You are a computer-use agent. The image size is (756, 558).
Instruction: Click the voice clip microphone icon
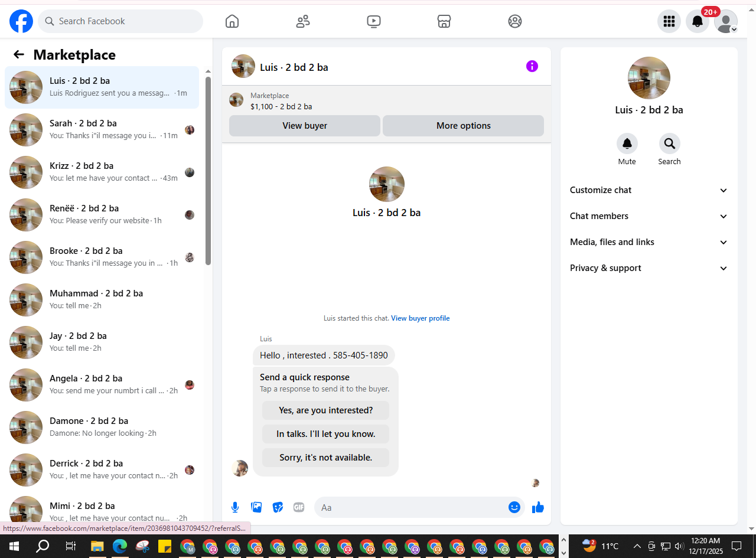[235, 507]
